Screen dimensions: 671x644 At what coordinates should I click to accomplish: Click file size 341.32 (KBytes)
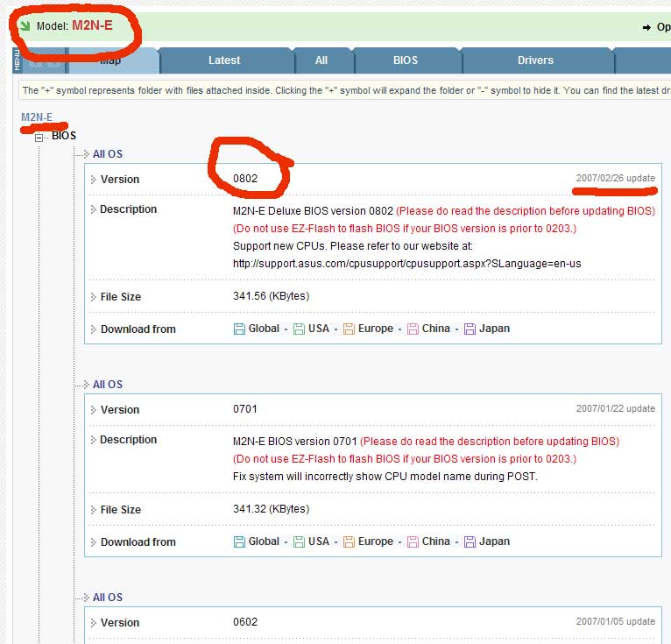[271, 509]
